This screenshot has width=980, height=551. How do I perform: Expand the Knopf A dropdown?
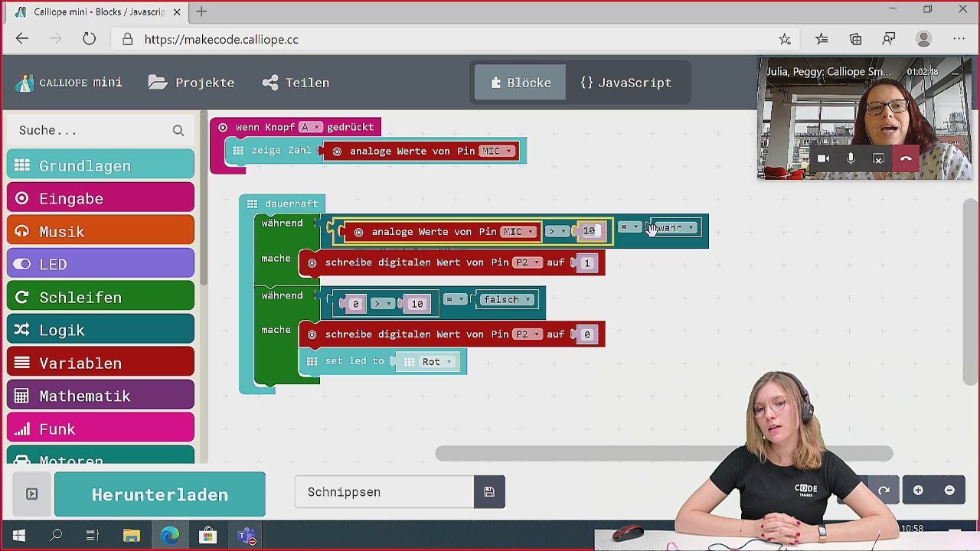pyautogui.click(x=310, y=127)
